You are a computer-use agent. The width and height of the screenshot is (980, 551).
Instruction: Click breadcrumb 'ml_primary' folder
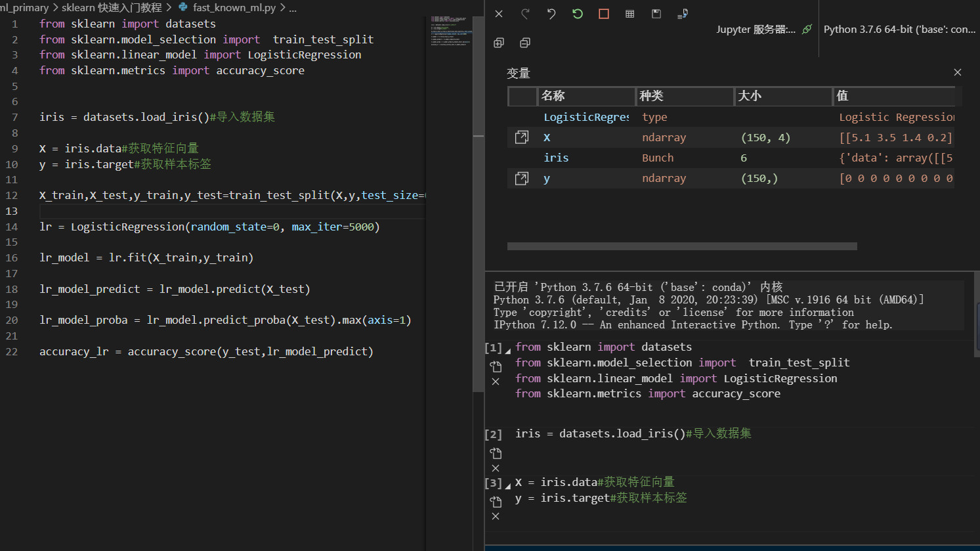click(24, 8)
